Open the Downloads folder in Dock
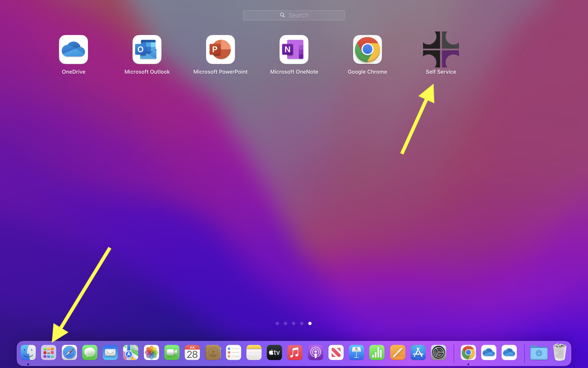The height and width of the screenshot is (368, 588). [539, 352]
